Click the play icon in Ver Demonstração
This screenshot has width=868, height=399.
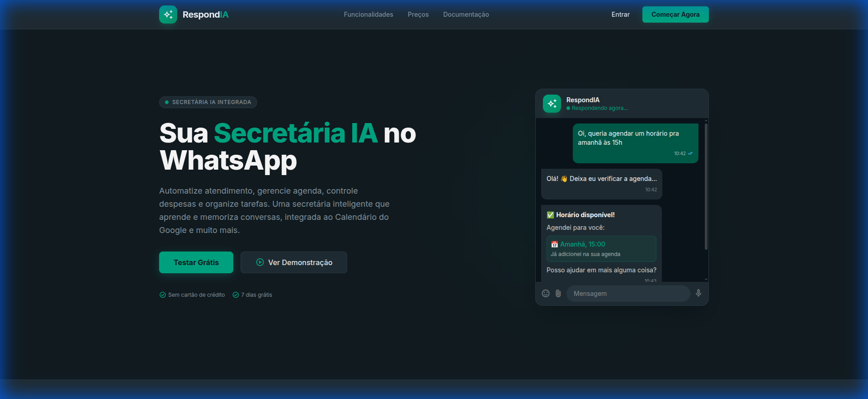pyautogui.click(x=260, y=262)
